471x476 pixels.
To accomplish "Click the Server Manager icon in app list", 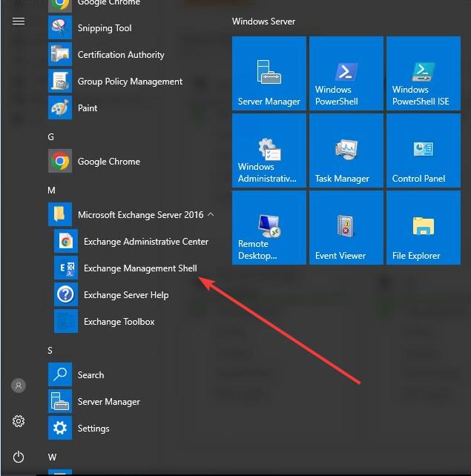I will [60, 401].
